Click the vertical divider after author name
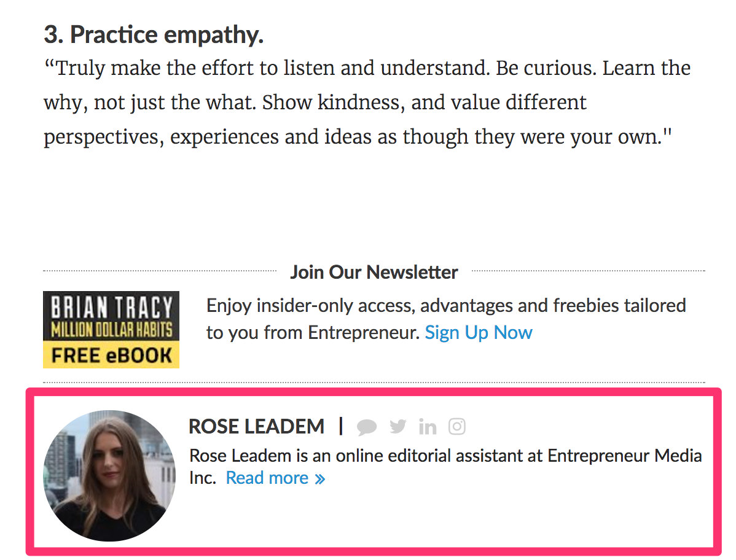This screenshot has height=560, width=736. coord(341,426)
